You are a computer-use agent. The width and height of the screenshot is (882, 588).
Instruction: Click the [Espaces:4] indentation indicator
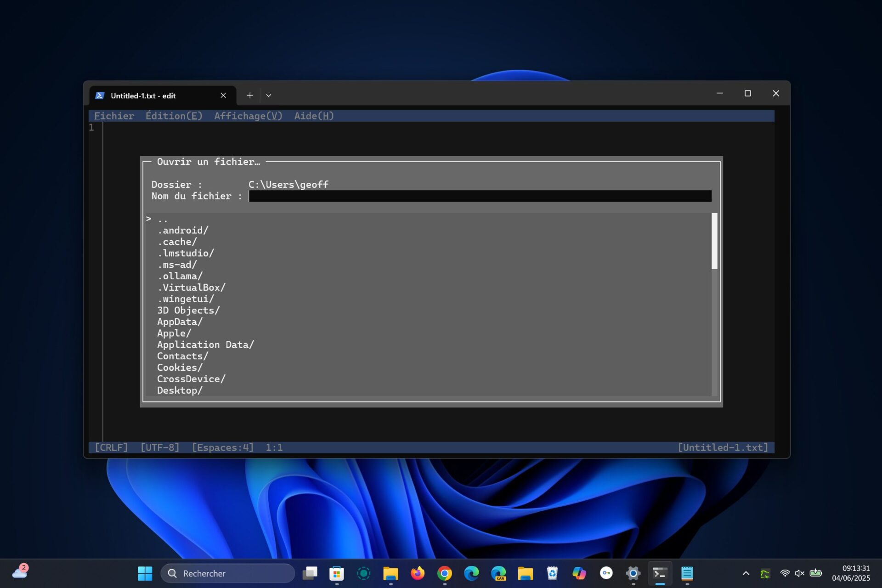[x=222, y=447]
